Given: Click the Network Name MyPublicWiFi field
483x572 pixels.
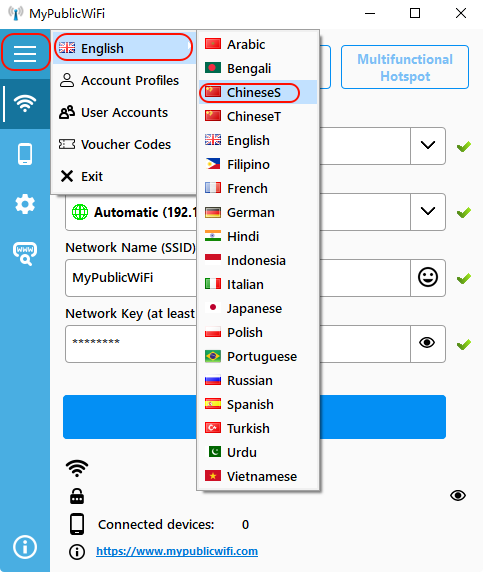Looking at the screenshot, I should (x=238, y=278).
